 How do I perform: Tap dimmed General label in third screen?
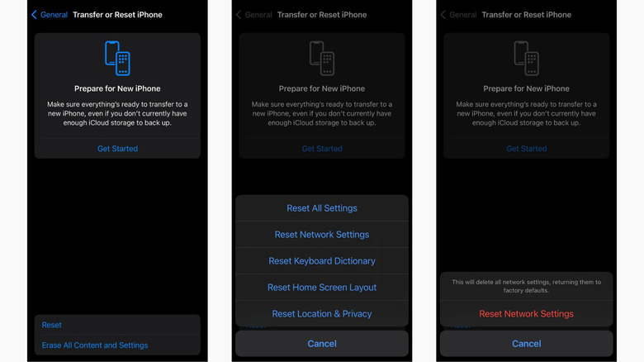[x=463, y=15]
